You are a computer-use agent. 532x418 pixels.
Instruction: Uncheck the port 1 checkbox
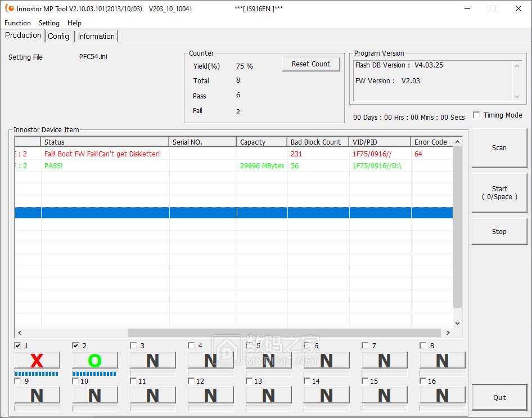tap(17, 345)
